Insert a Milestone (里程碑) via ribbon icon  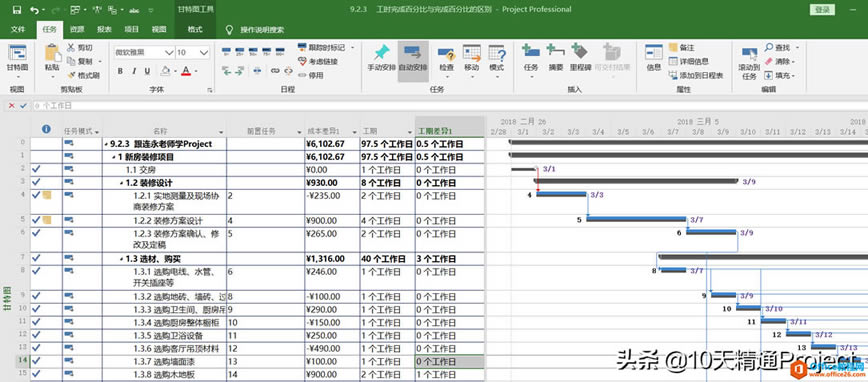(580, 51)
